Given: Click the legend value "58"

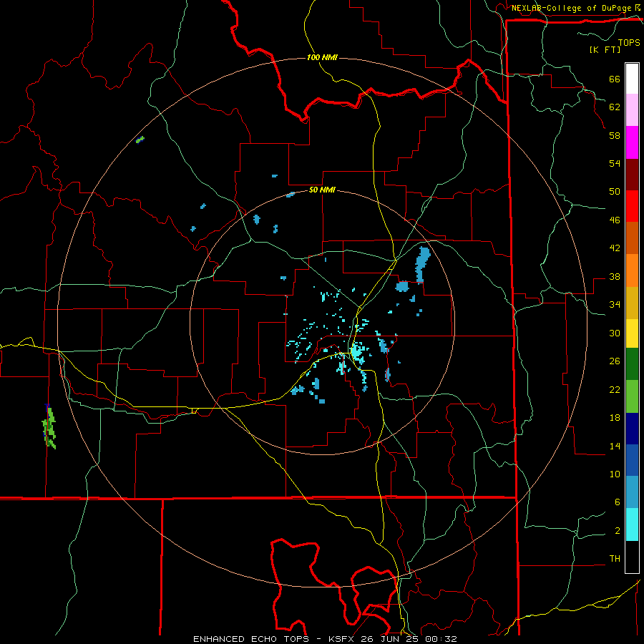Looking at the screenshot, I should click(615, 135).
